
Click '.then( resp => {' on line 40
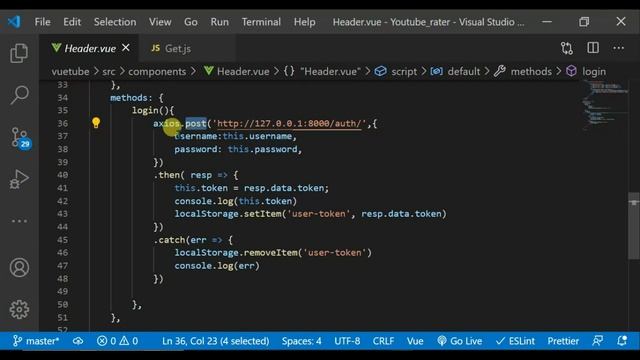[196, 175]
